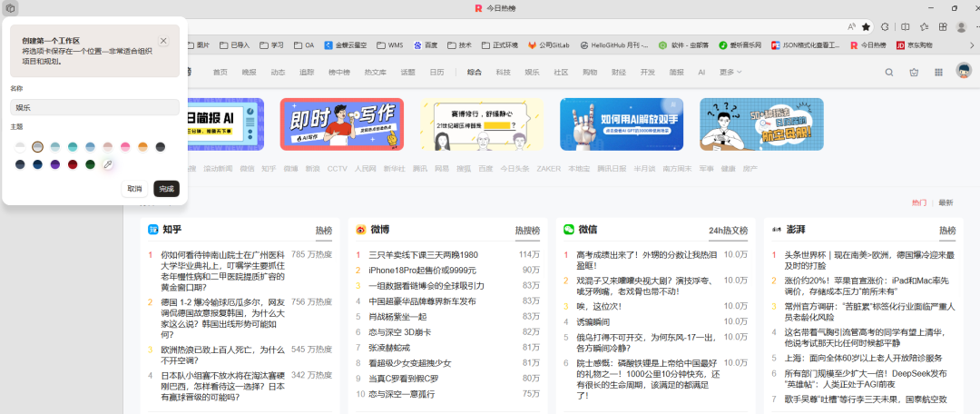
Task: Click the user avatar in site header
Action: (x=963, y=72)
